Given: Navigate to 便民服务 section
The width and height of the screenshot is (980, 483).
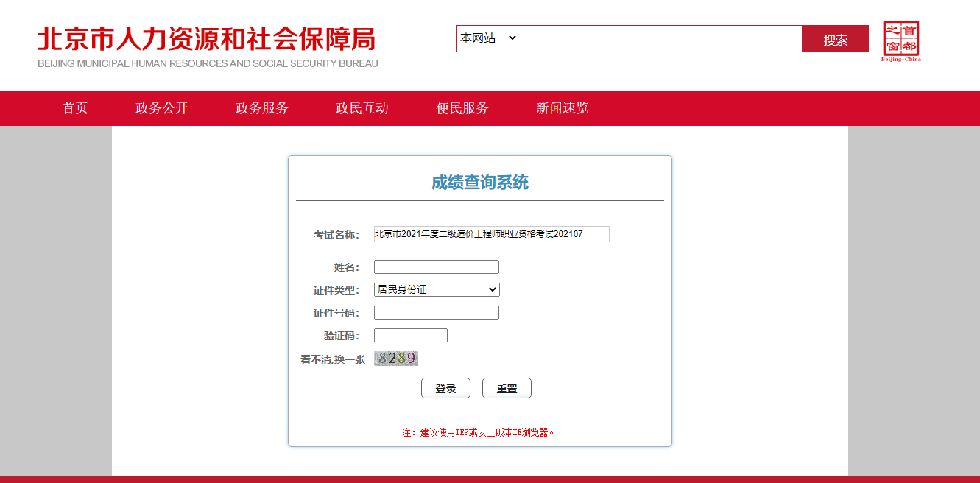Looking at the screenshot, I should [x=462, y=108].
